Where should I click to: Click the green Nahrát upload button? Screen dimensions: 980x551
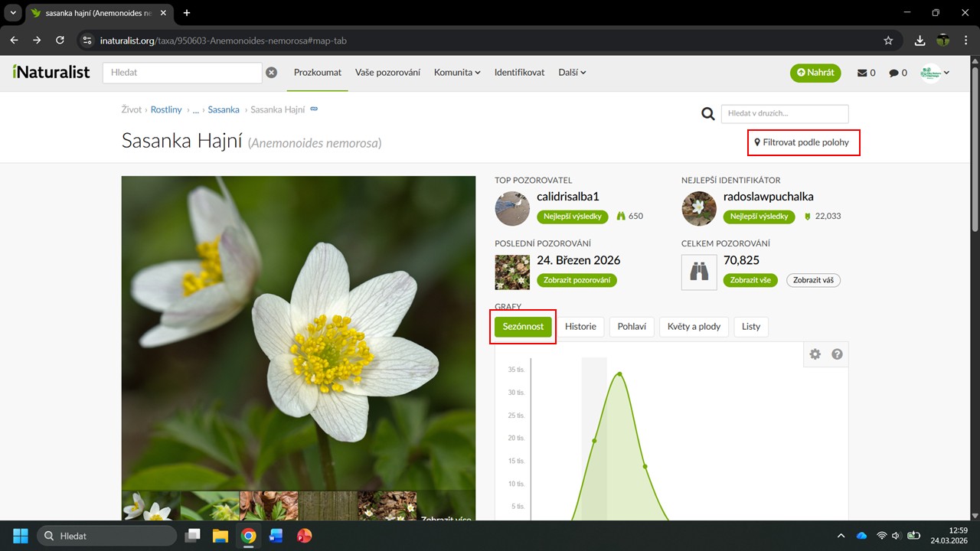point(815,73)
